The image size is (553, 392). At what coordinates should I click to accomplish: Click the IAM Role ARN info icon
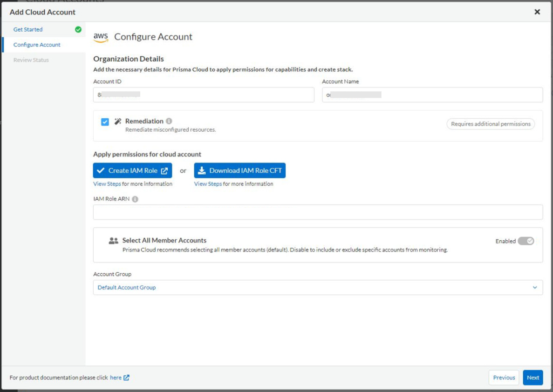[135, 199]
